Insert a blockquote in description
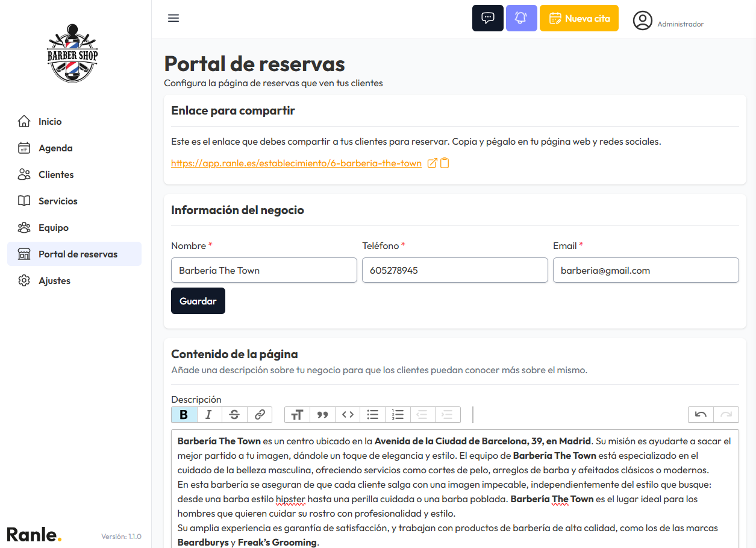This screenshot has height=548, width=756. (322, 415)
